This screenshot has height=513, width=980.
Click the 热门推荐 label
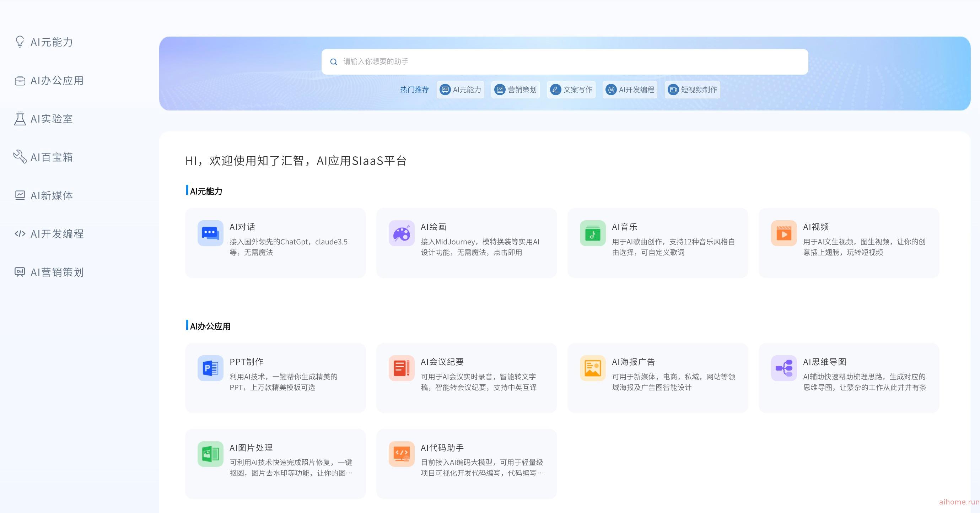[414, 90]
